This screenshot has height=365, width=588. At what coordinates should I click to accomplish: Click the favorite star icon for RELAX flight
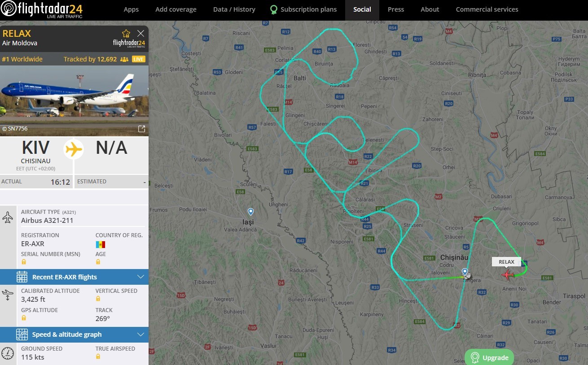[x=126, y=33]
